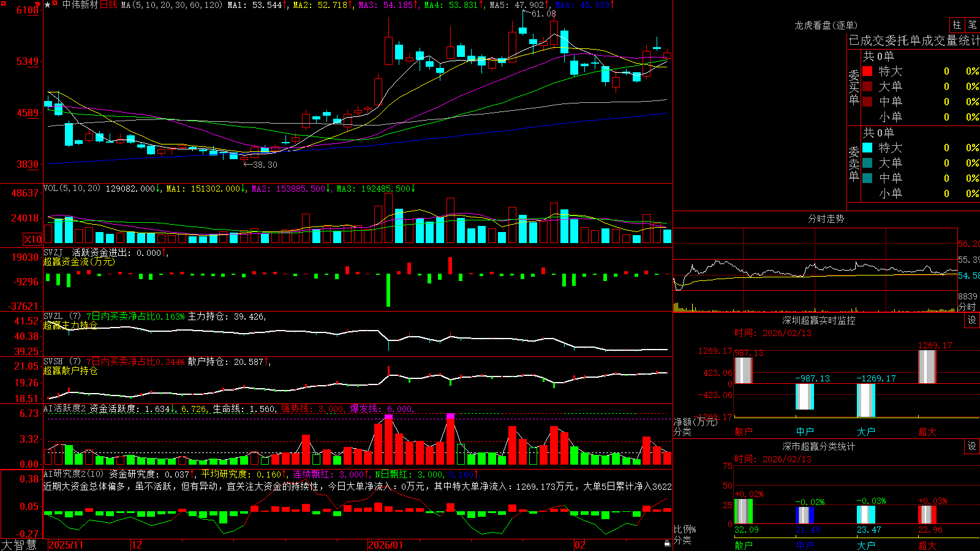Click the 分时走势 panel title
This screenshot has height=551, width=980.
click(x=826, y=219)
